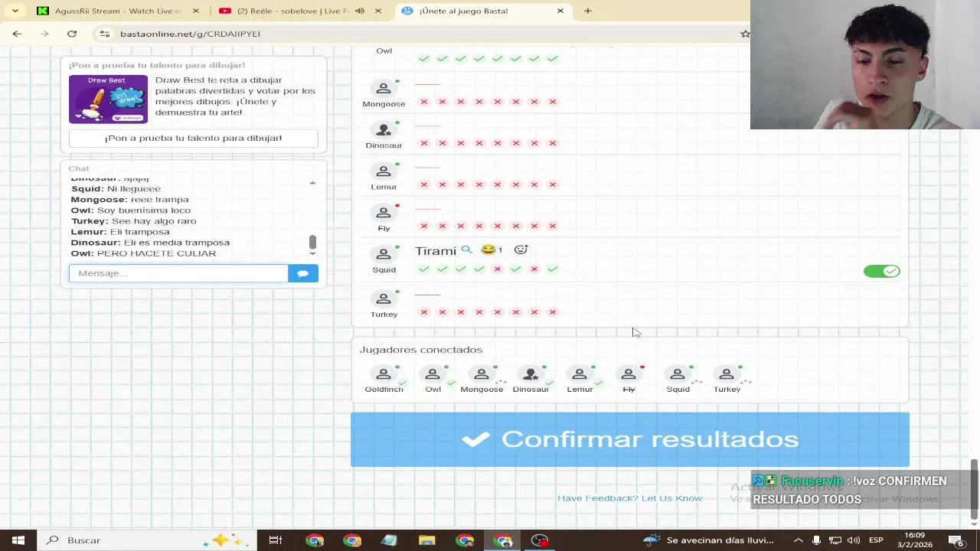980x551 pixels.
Task: Click Mongoose's avatar in the results list
Action: [x=384, y=89]
